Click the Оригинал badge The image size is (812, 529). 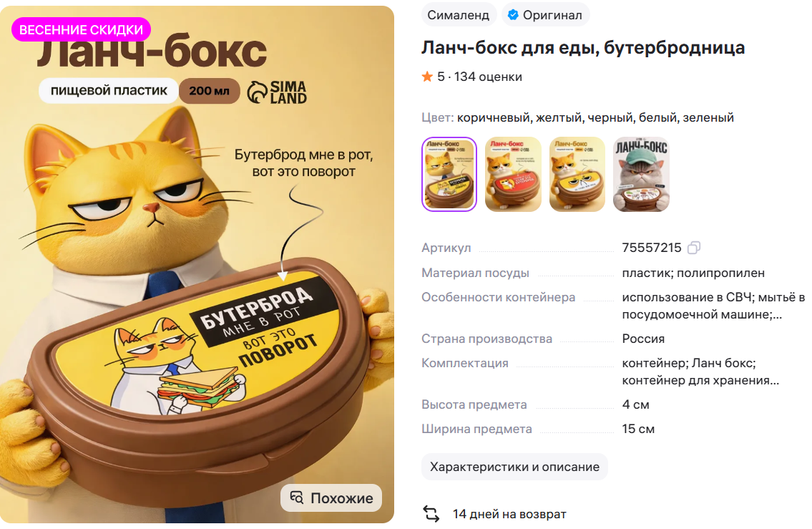pyautogui.click(x=544, y=15)
